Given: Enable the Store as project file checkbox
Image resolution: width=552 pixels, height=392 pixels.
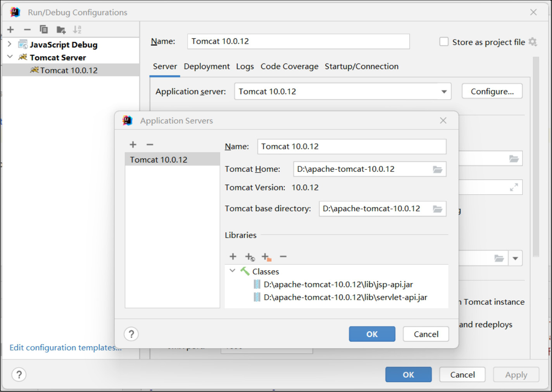Looking at the screenshot, I should 444,42.
